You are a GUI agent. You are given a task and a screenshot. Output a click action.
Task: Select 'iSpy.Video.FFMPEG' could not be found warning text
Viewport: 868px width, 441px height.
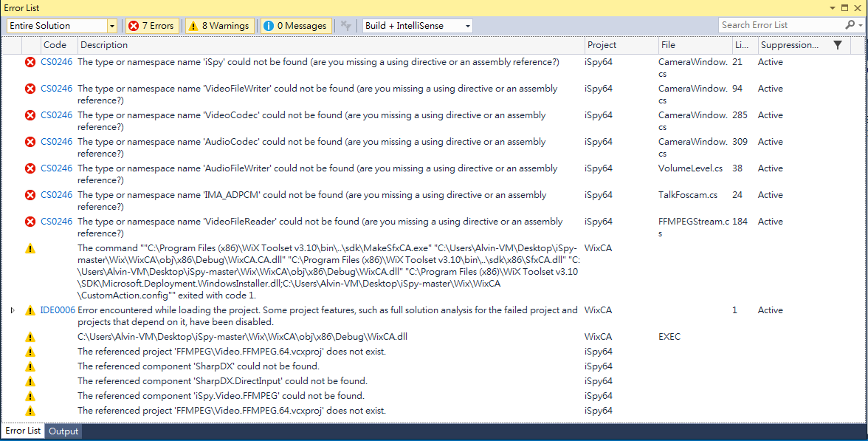click(220, 396)
